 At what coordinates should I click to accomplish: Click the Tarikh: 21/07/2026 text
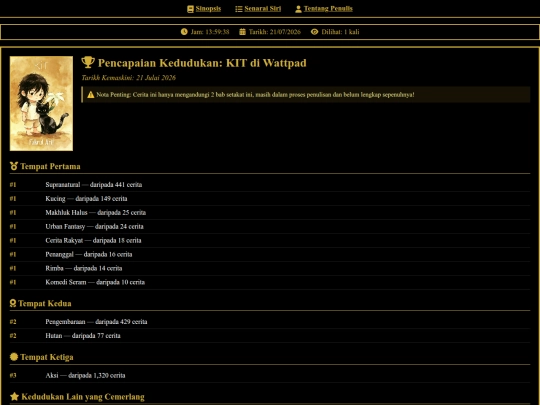click(x=274, y=32)
